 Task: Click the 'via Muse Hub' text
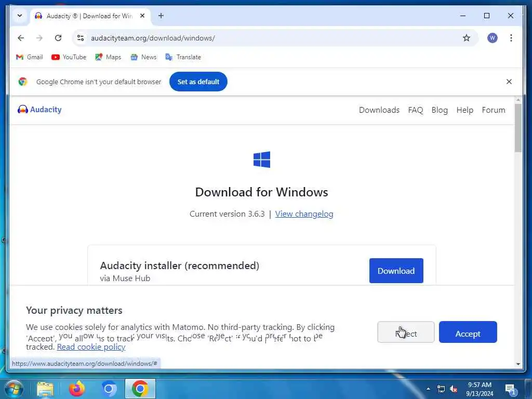coord(125,278)
